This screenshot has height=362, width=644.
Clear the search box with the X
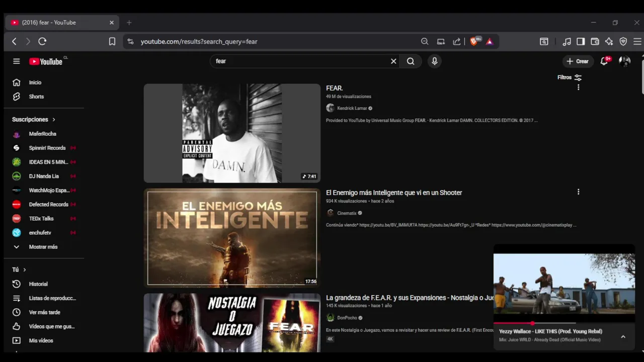pyautogui.click(x=393, y=61)
